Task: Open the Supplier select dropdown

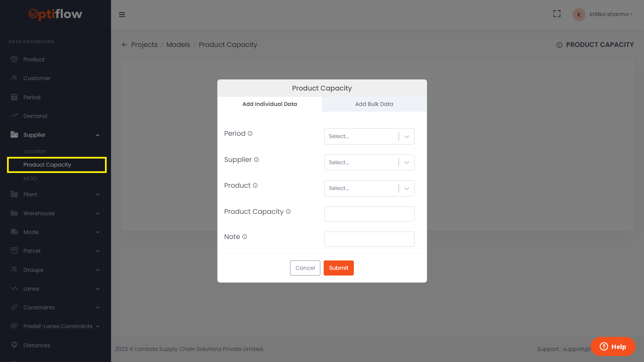Action: (x=369, y=163)
